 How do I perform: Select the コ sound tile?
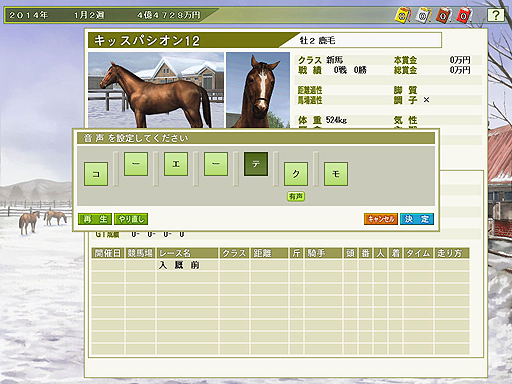(96, 174)
